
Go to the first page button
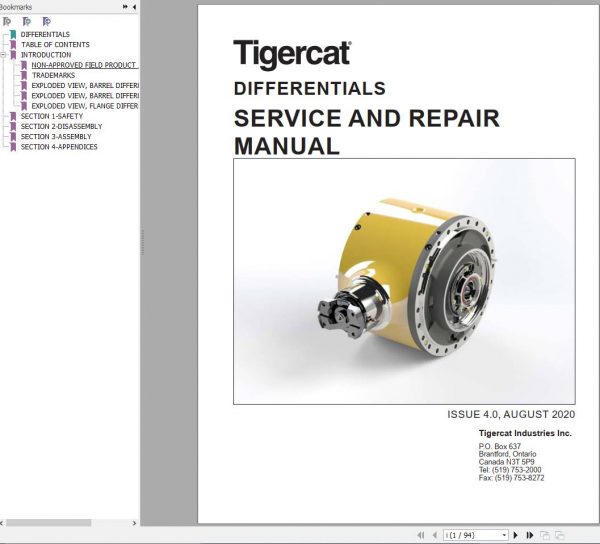point(421,535)
